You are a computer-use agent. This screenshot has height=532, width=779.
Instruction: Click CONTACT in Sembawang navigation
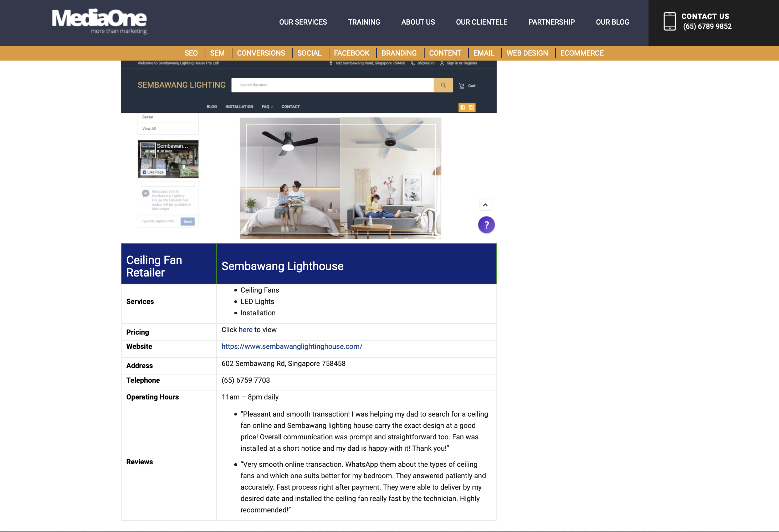click(x=291, y=107)
